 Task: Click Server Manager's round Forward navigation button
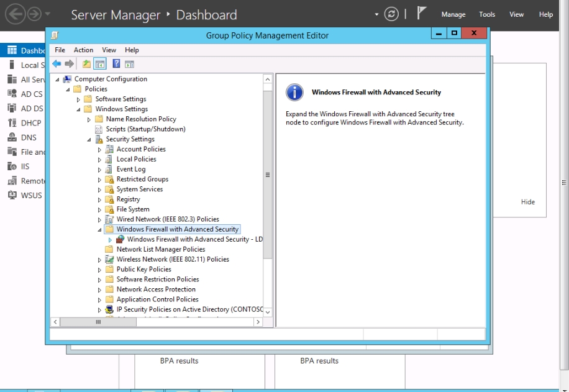[x=35, y=14]
